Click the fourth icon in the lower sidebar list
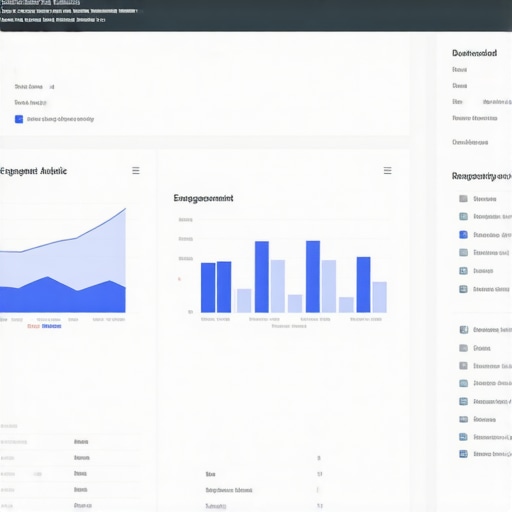 pos(464,383)
